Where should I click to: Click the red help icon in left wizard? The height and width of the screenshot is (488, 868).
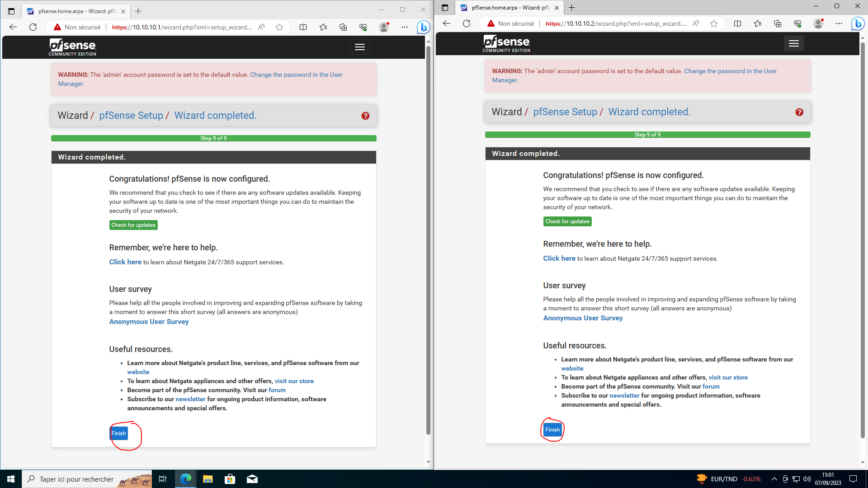[365, 116]
